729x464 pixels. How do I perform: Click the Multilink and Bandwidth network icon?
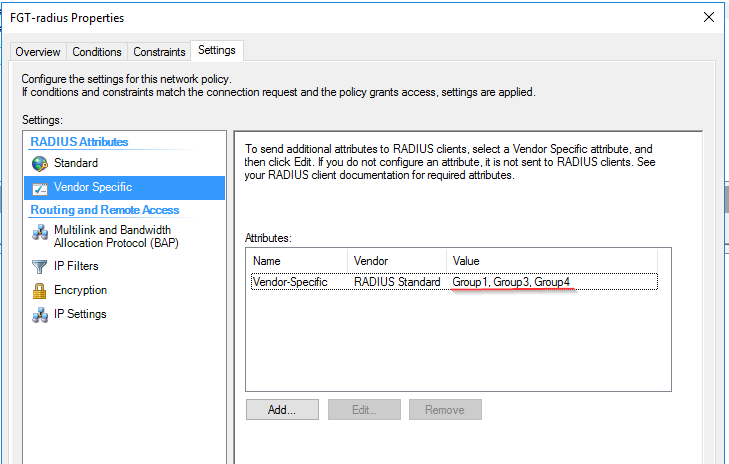40,232
